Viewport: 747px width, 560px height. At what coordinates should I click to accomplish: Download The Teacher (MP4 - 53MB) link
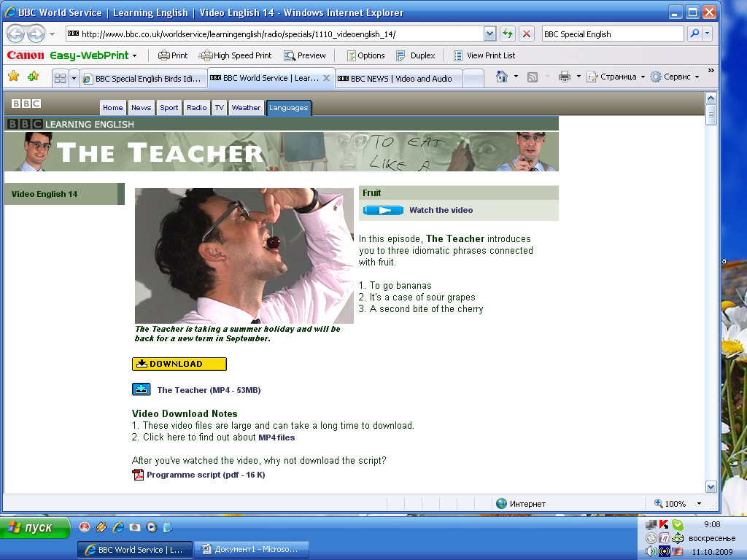tap(209, 390)
